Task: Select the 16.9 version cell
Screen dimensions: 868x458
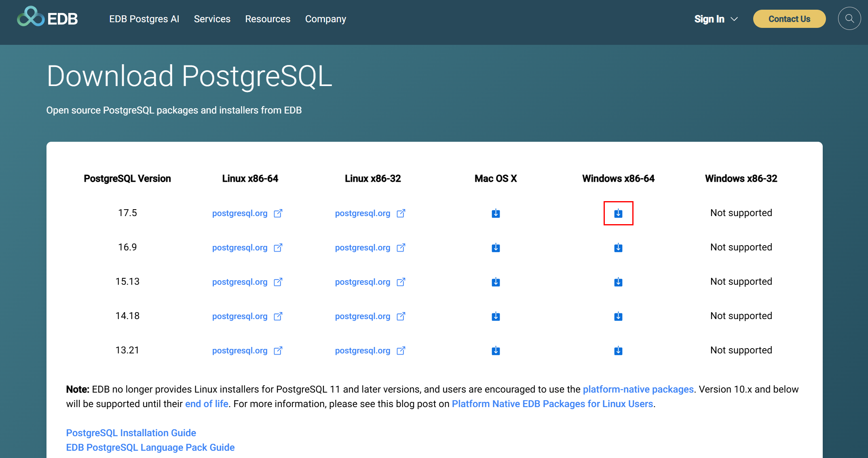Action: (127, 247)
